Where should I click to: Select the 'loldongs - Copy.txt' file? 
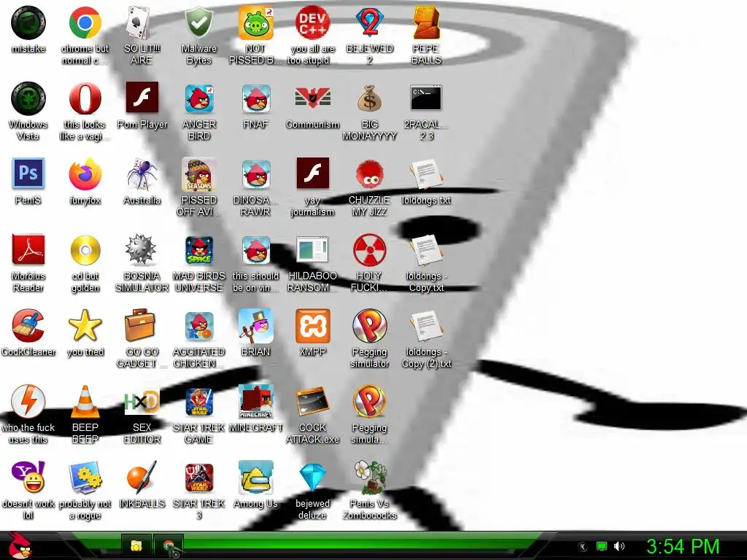pyautogui.click(x=426, y=250)
